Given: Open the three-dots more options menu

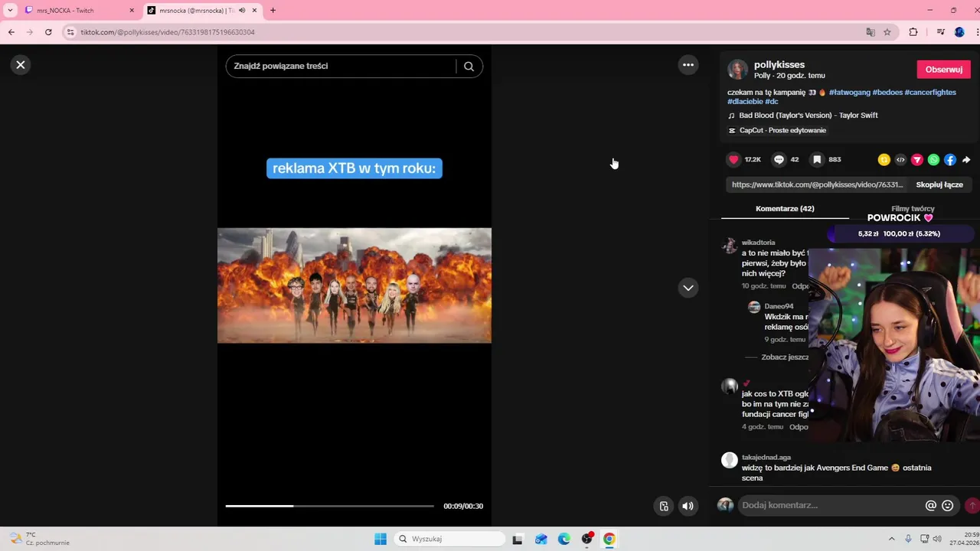Looking at the screenshot, I should [x=688, y=65].
